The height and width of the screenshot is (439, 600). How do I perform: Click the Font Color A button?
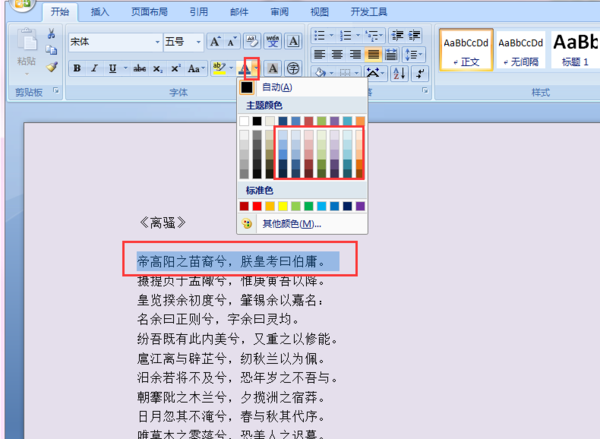coord(244,69)
